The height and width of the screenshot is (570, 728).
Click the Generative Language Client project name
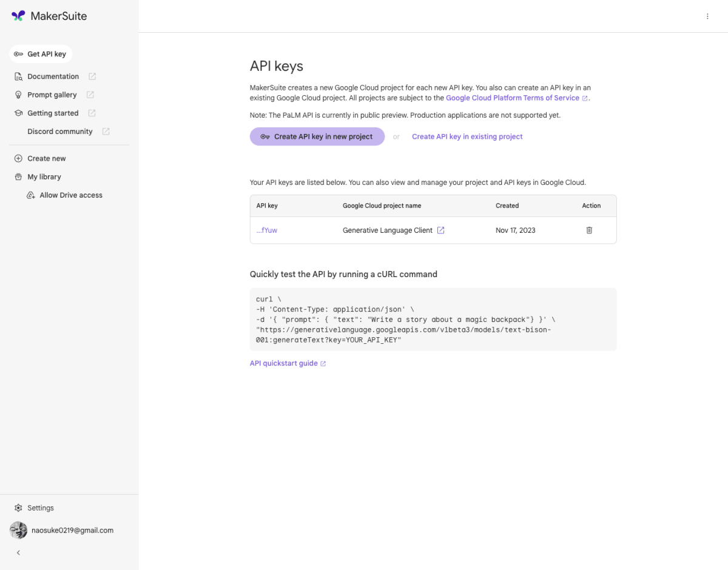pyautogui.click(x=388, y=230)
